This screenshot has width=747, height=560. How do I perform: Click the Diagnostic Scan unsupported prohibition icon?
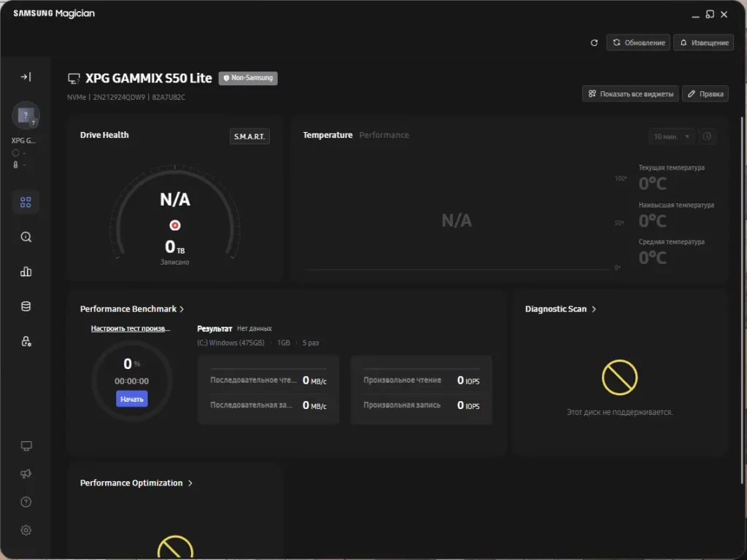[x=619, y=378]
